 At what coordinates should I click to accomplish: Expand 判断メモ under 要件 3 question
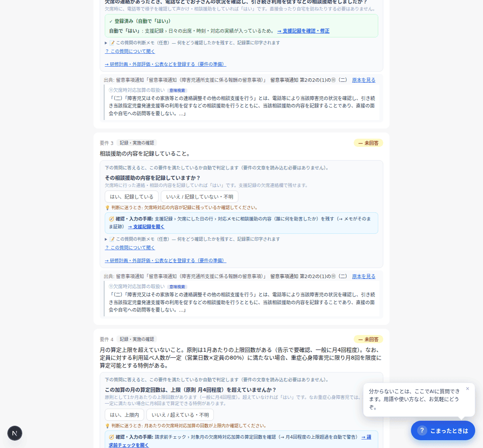pyautogui.click(x=192, y=239)
